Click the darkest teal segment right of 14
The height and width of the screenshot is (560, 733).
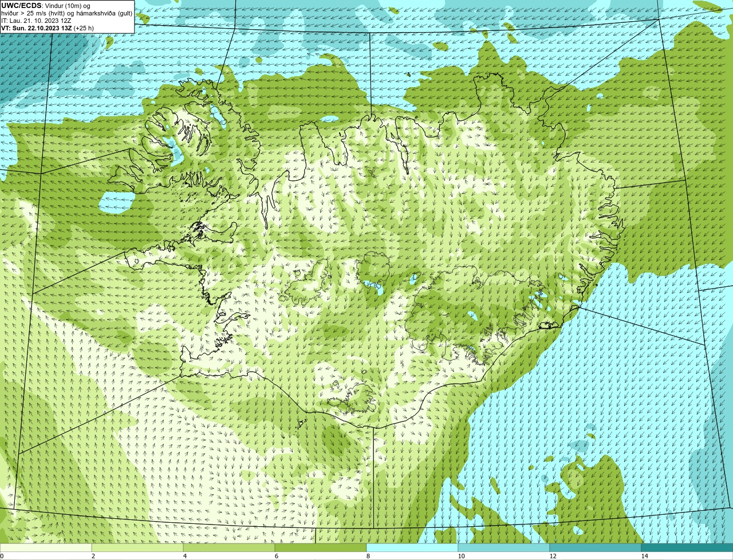687,547
